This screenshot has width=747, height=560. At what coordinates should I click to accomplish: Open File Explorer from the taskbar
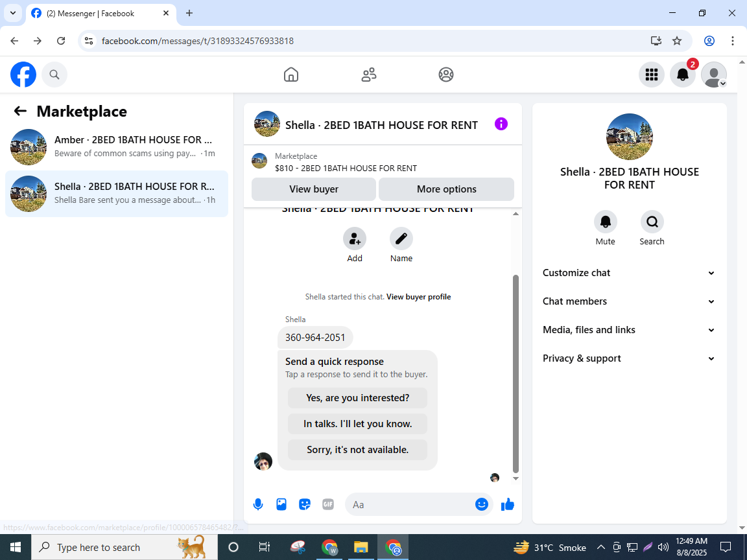pyautogui.click(x=361, y=547)
